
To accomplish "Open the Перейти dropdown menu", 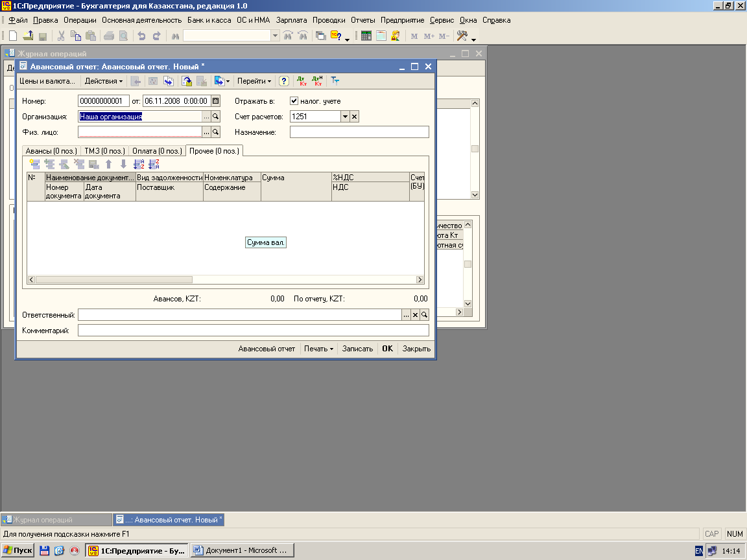I will pos(254,81).
